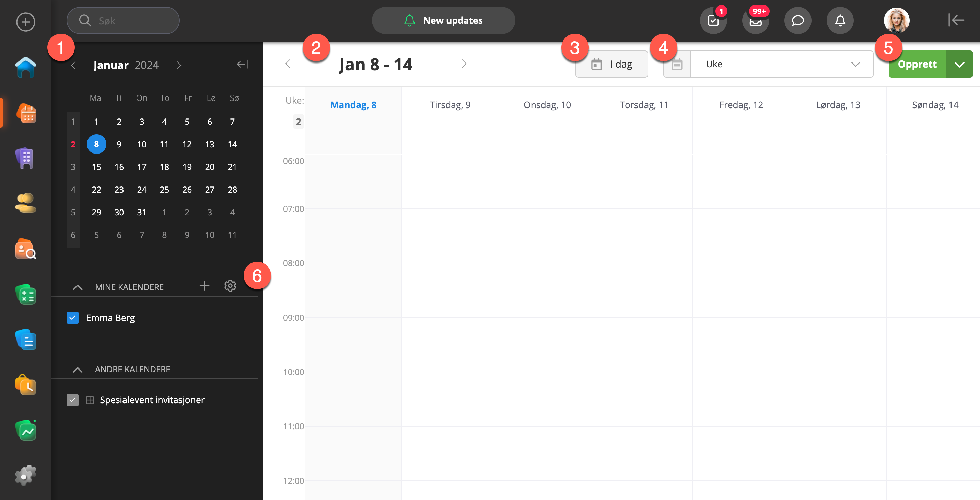Click the Tirsdag, 9 column header

(x=451, y=105)
